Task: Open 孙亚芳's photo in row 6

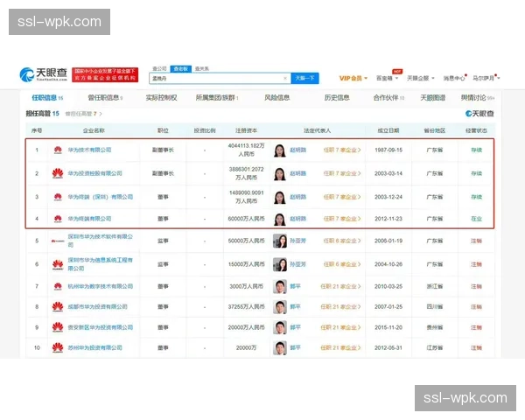Action: [x=280, y=264]
